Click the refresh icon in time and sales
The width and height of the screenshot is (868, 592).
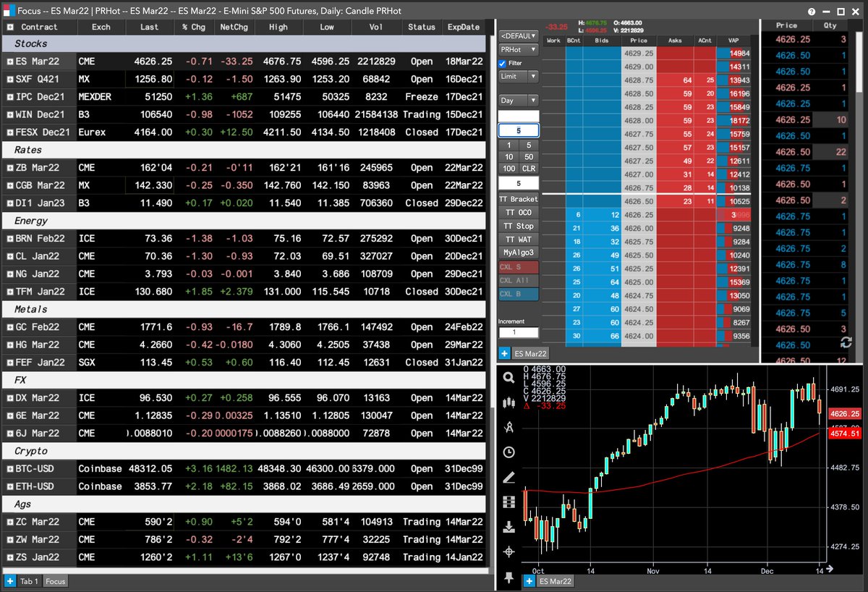pyautogui.click(x=846, y=342)
